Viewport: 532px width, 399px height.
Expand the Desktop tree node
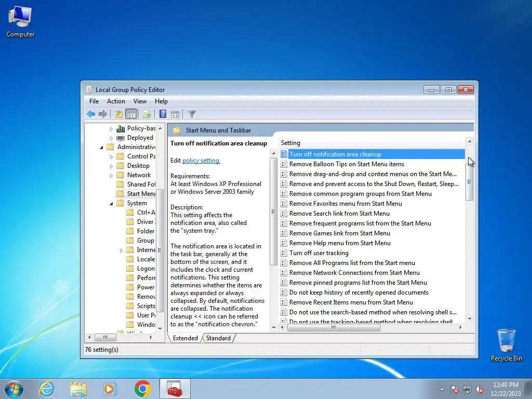pyautogui.click(x=111, y=166)
